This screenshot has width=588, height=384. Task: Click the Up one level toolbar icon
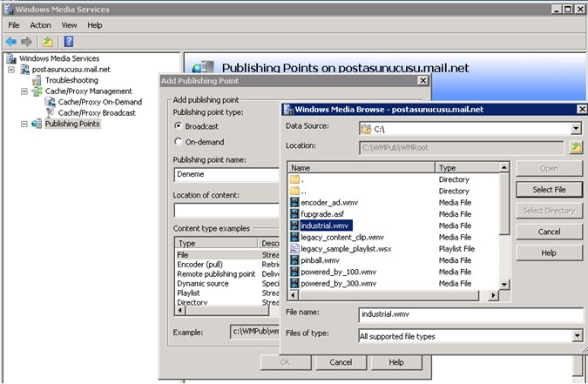click(48, 41)
